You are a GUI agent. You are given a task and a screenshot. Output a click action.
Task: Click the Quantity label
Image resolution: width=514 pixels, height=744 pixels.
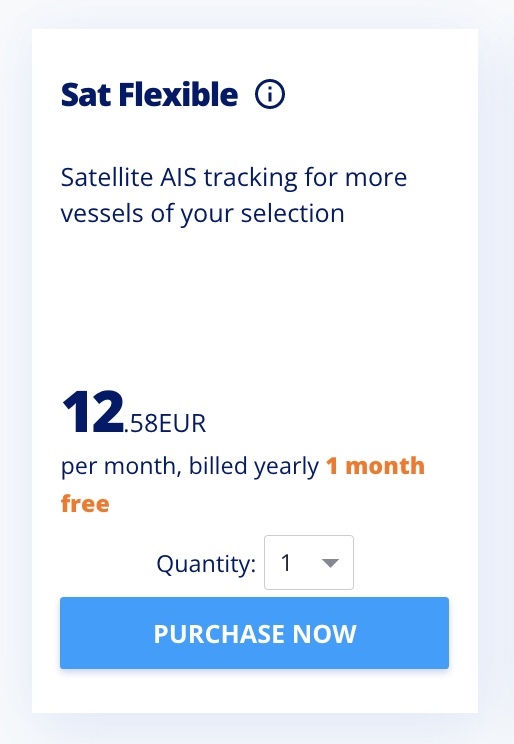(x=206, y=564)
